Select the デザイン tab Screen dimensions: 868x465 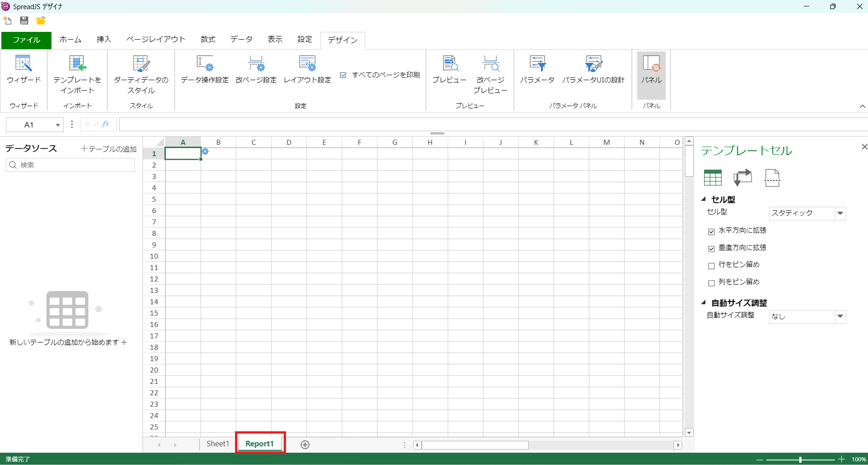tap(342, 40)
